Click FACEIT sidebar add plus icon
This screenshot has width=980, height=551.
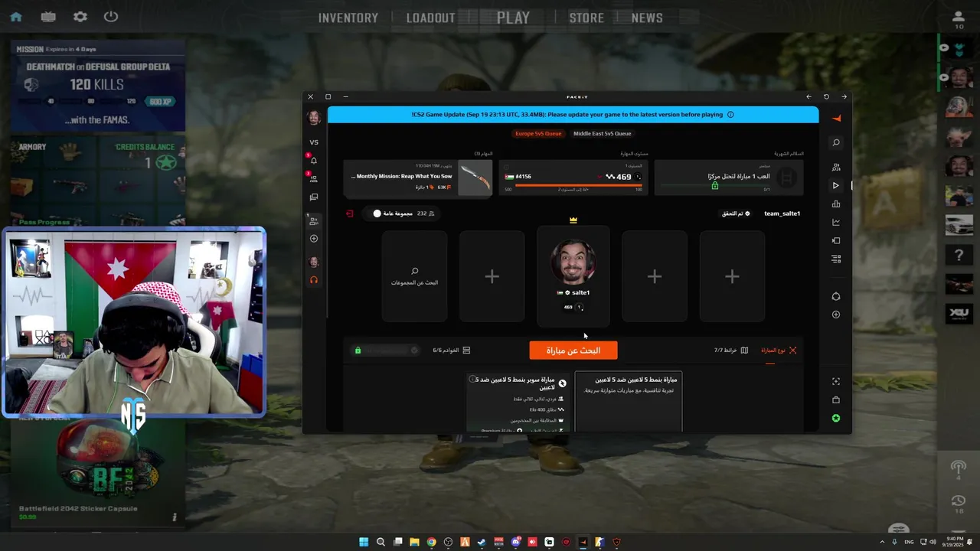pos(314,239)
